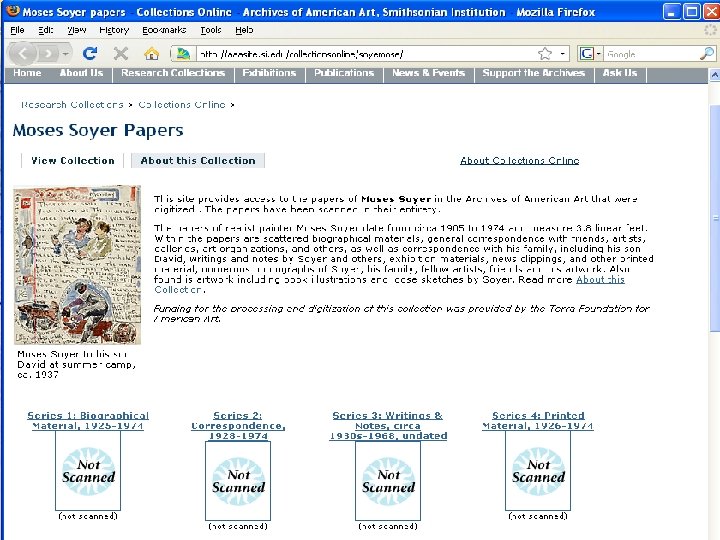Click the Research Collections breadcrumb link
This screenshot has width=720, height=540.
(72, 105)
